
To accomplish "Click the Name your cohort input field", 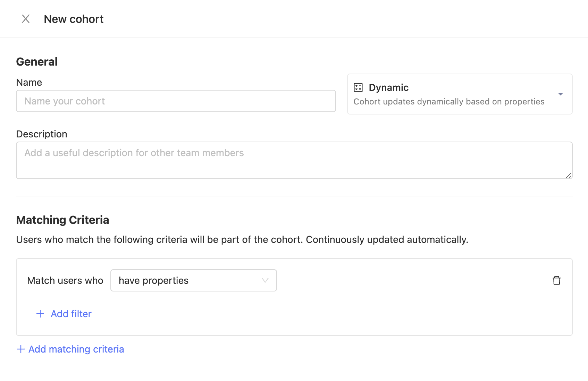I will point(176,101).
